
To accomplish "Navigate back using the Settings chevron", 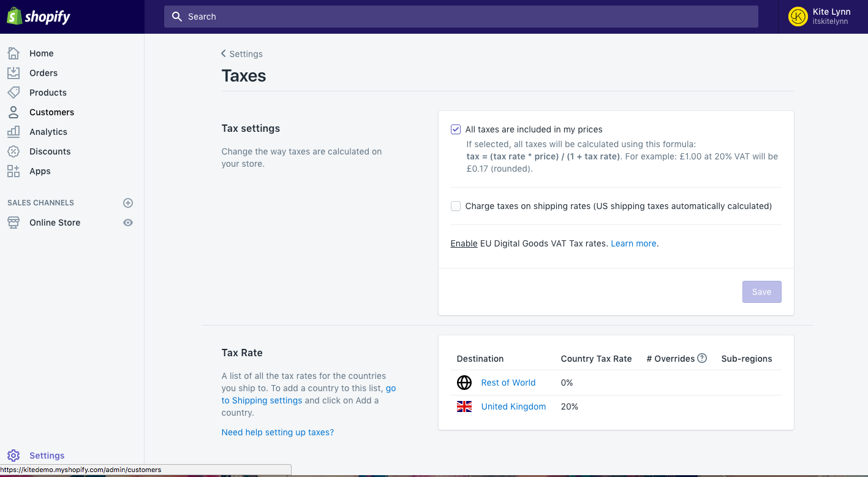I will pyautogui.click(x=224, y=54).
